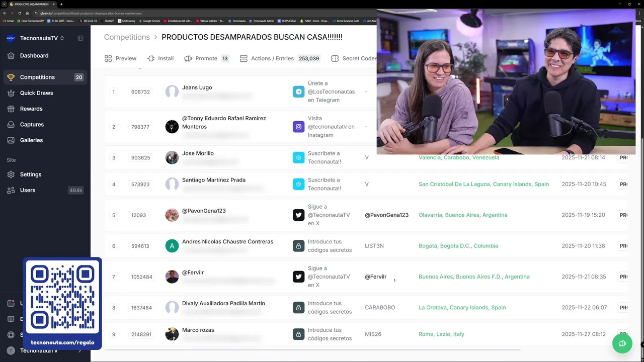Open the RESPUESTAS bookmark
Image resolution: width=644 pixels, height=362 pixels.
tap(287, 21)
